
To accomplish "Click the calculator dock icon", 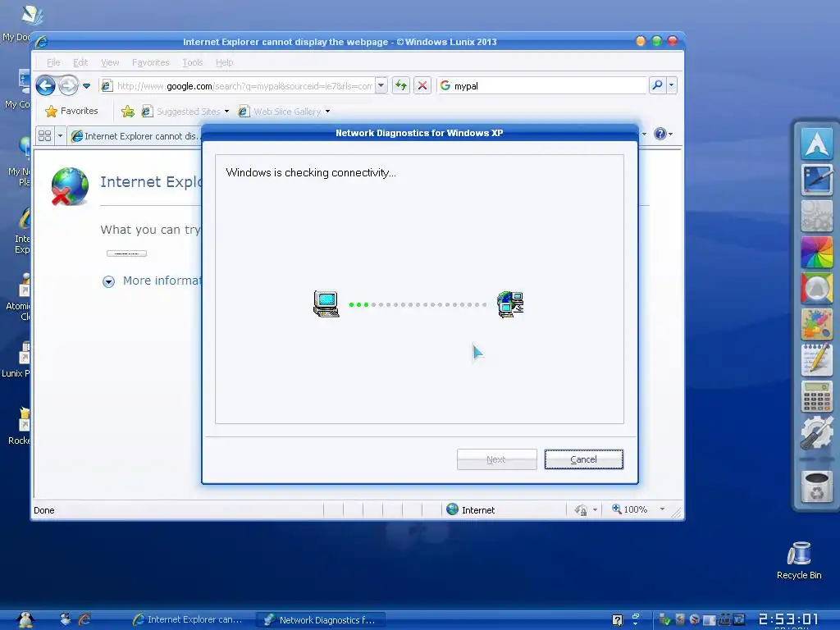I will coord(816,396).
